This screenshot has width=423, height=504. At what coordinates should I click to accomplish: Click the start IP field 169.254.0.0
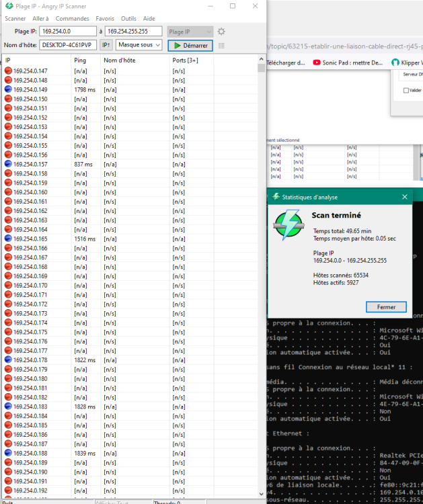[x=68, y=31]
